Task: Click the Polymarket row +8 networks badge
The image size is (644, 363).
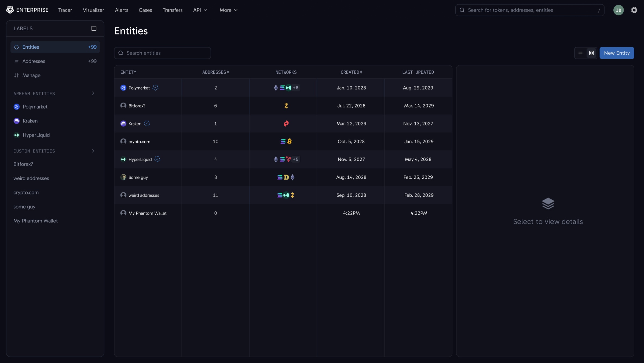Action: click(x=296, y=88)
